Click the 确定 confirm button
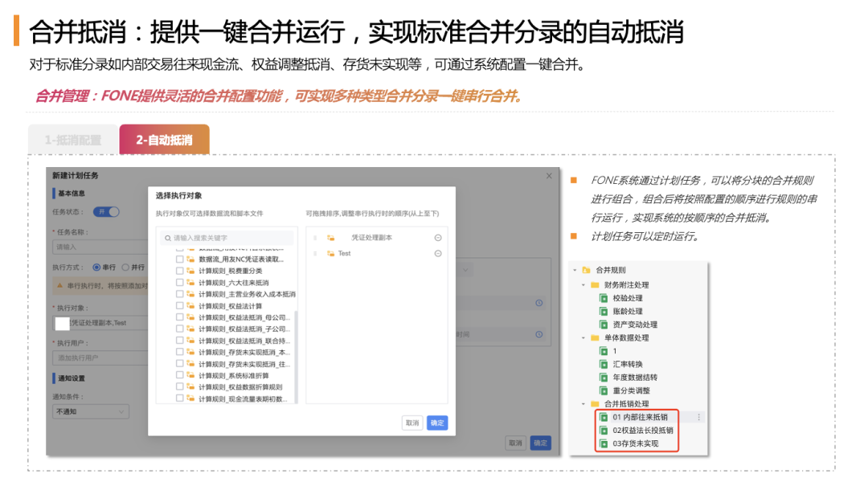The width and height of the screenshot is (868, 482). [x=437, y=422]
